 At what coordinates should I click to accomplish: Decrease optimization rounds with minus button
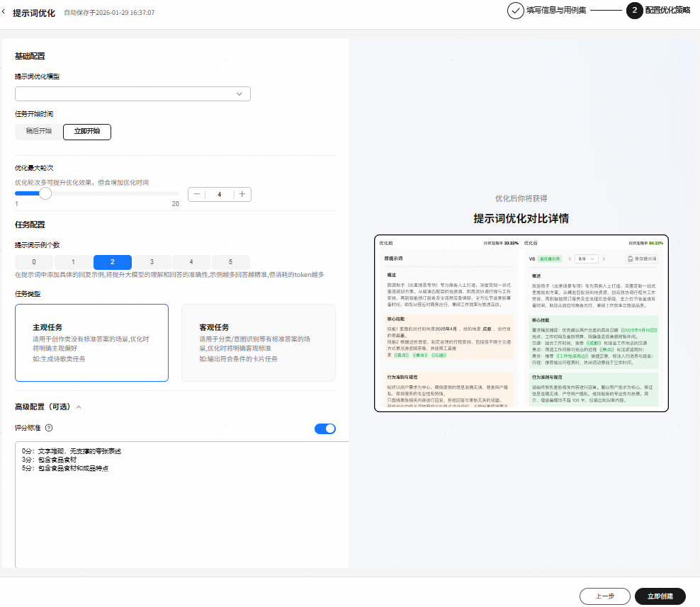click(x=197, y=194)
